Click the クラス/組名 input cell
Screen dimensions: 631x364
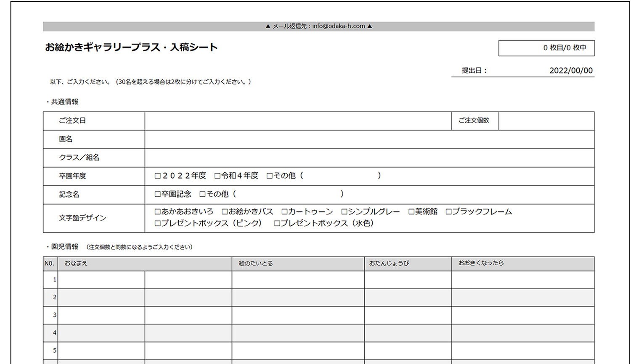[369, 158]
